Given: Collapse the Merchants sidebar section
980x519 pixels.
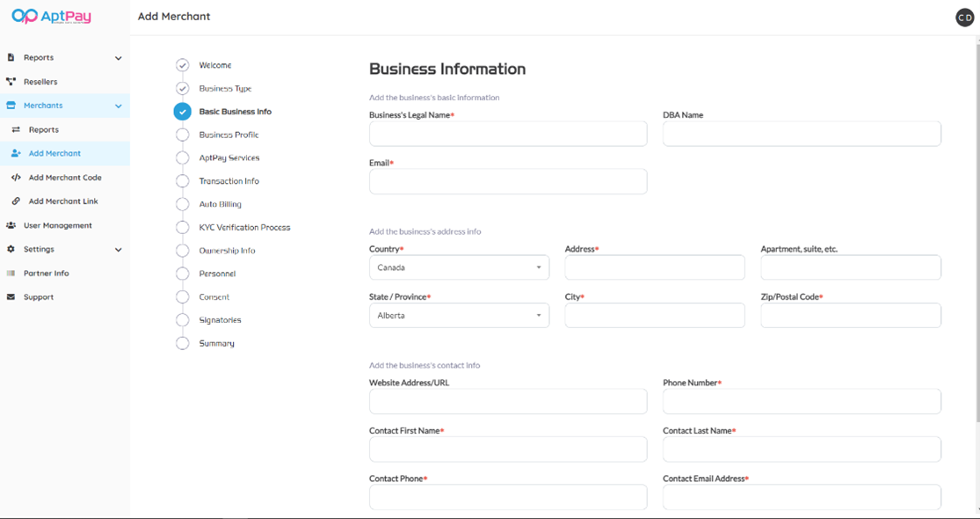Looking at the screenshot, I should (119, 106).
